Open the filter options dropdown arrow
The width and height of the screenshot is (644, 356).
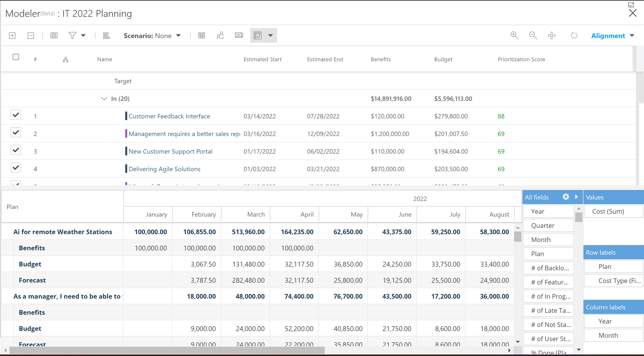coord(83,35)
